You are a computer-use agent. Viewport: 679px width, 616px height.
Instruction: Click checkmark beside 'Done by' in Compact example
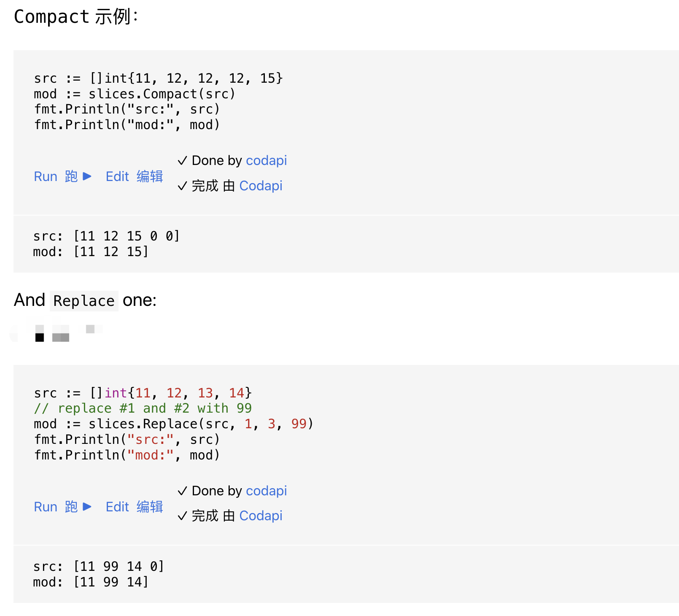click(x=182, y=161)
